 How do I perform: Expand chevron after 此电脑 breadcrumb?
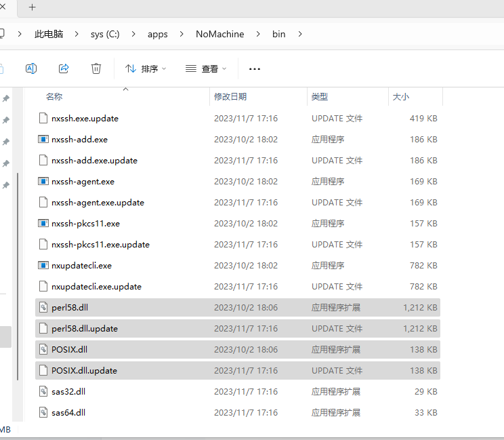(77, 34)
